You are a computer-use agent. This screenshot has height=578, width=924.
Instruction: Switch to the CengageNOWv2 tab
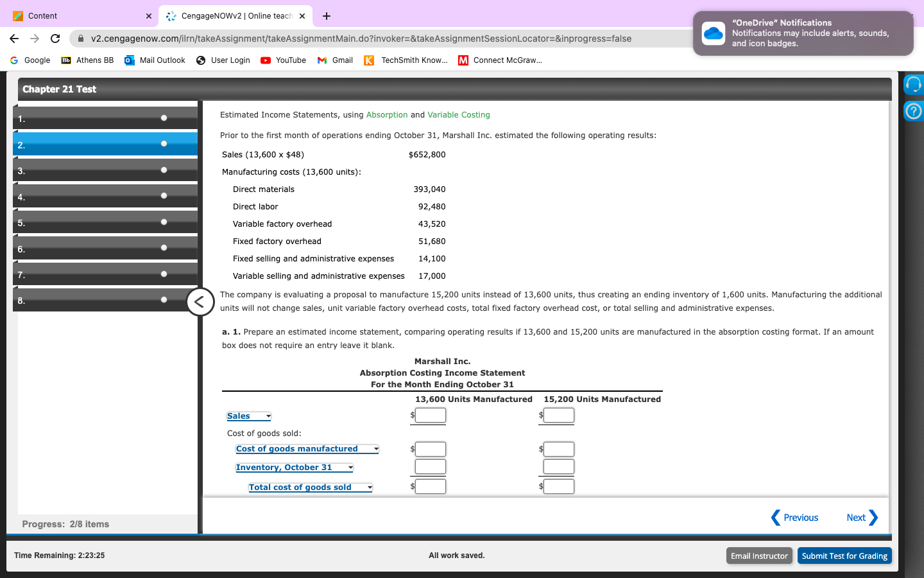(236, 16)
